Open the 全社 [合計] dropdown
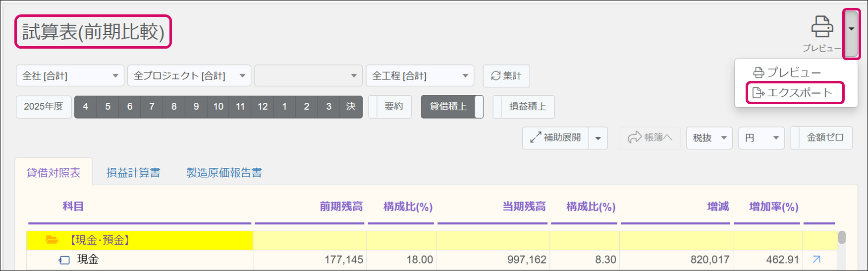 click(x=70, y=76)
